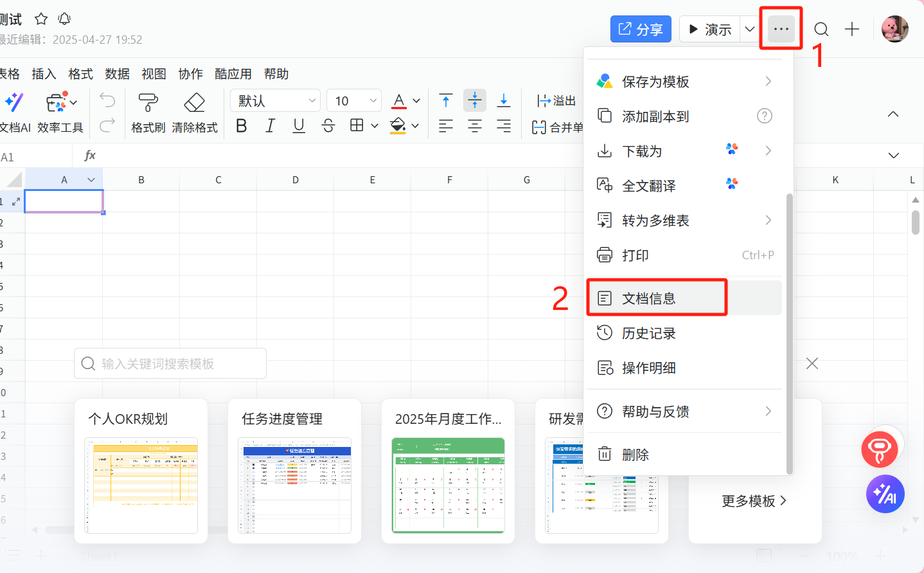This screenshot has height=573, width=924.
Task: Click the notification bell icon beside title
Action: click(x=64, y=19)
